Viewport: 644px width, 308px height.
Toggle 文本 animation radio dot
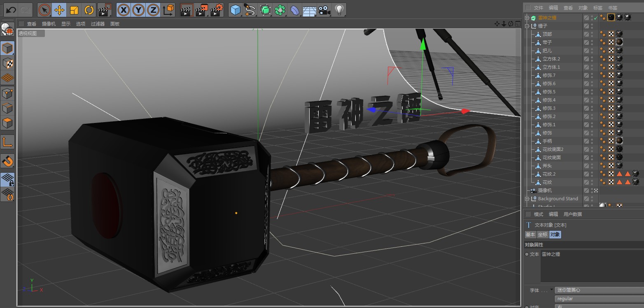tap(527, 255)
